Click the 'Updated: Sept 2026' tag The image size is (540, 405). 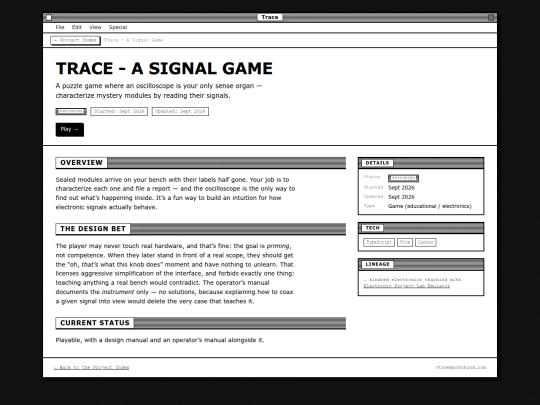tap(180, 111)
